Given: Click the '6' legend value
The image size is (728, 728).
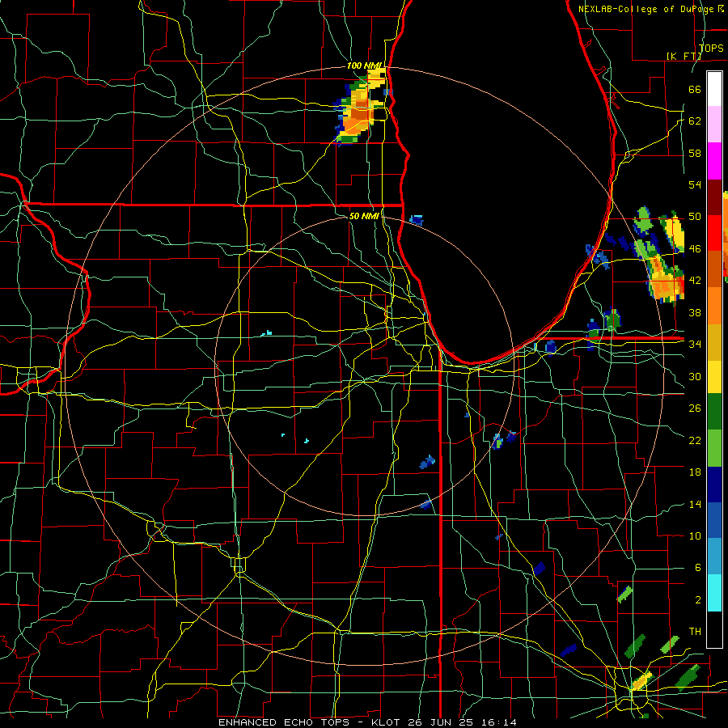Looking at the screenshot, I should coord(697,569).
